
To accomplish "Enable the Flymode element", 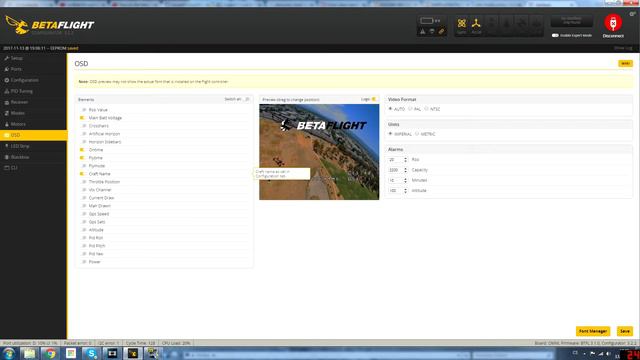I will click(x=83, y=166).
